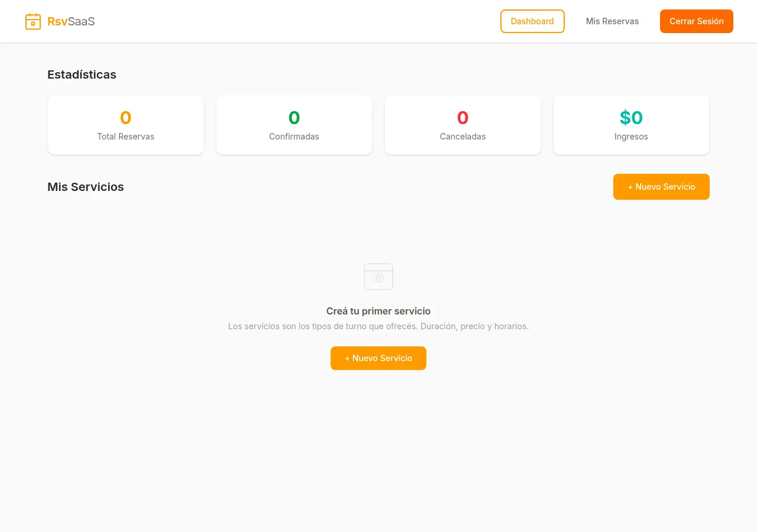757x532 pixels.
Task: Click the Mis Servicios heading
Action: tap(86, 187)
